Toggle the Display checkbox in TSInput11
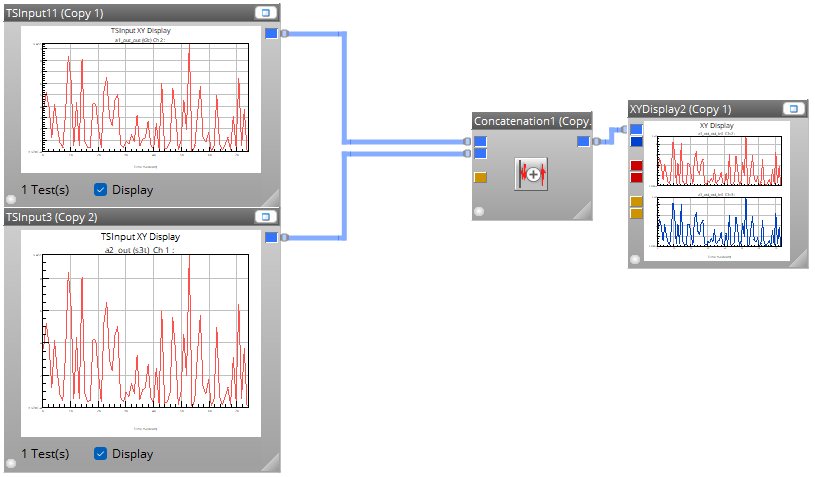815x477 pixels. pos(101,189)
